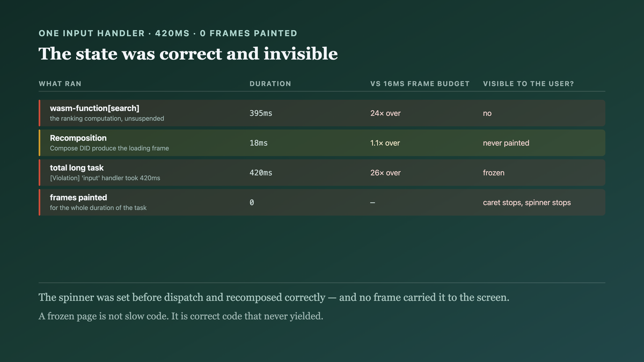This screenshot has height=362, width=644.
Task: Click the '[Violation] input handler took 420ms' text
Action: (x=105, y=178)
